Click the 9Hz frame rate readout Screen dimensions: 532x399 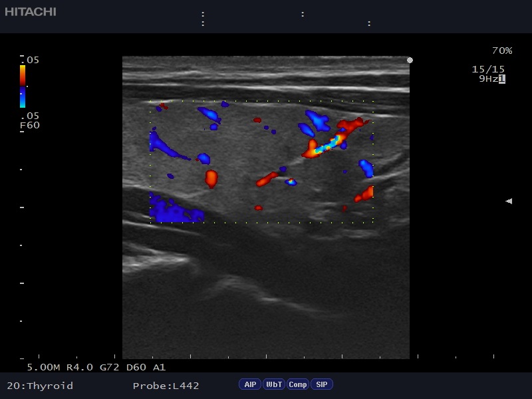point(488,78)
